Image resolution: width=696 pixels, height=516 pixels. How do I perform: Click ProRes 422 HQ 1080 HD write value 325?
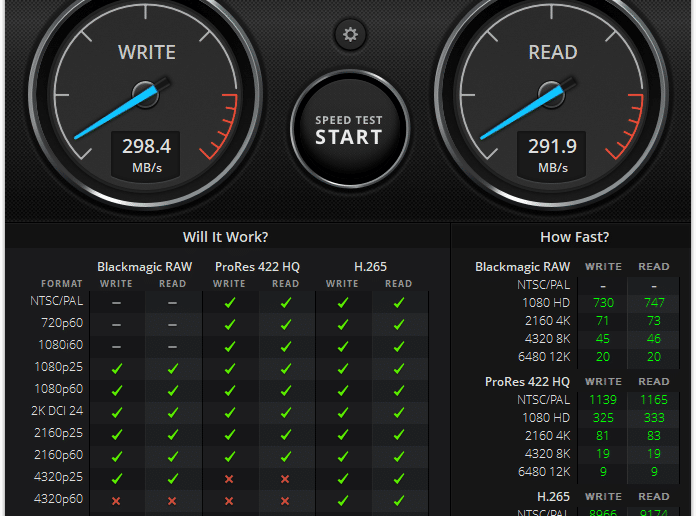[603, 418]
